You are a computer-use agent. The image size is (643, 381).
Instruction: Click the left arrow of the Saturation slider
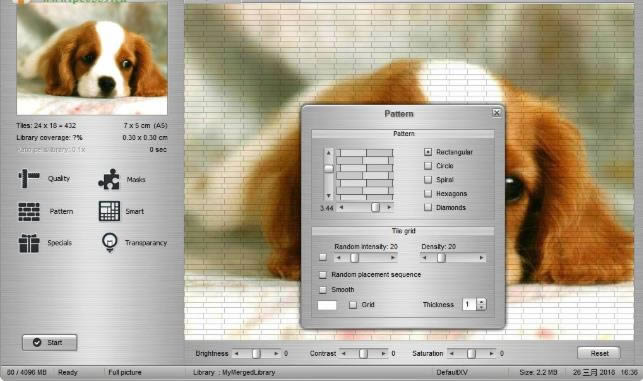[451, 354]
